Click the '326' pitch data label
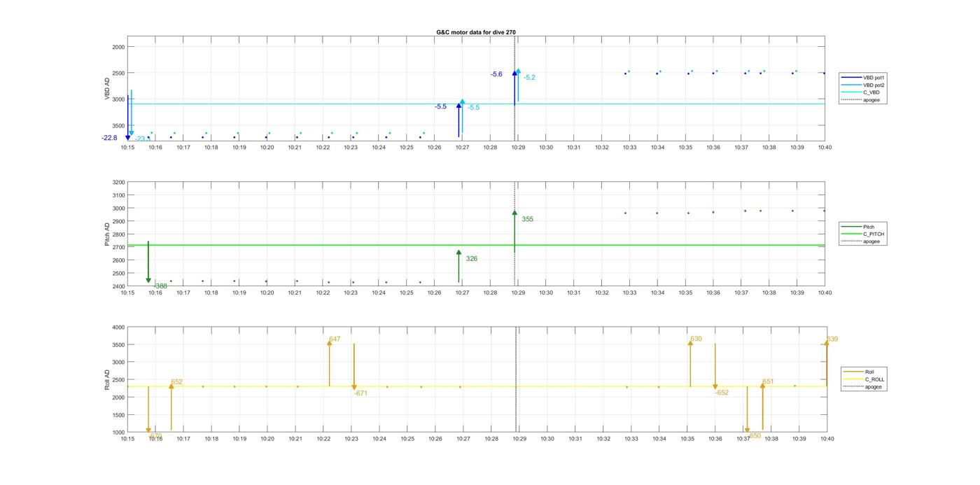The width and height of the screenshot is (980, 485). click(x=471, y=259)
